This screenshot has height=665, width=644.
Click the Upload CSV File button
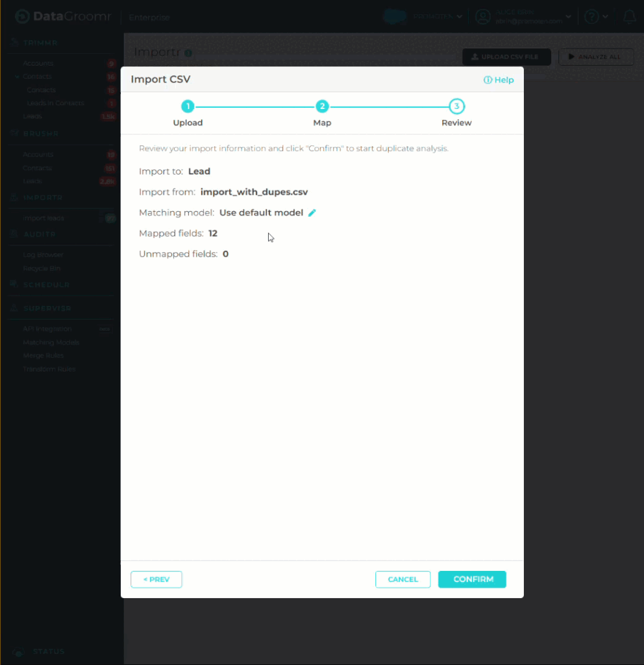point(506,57)
